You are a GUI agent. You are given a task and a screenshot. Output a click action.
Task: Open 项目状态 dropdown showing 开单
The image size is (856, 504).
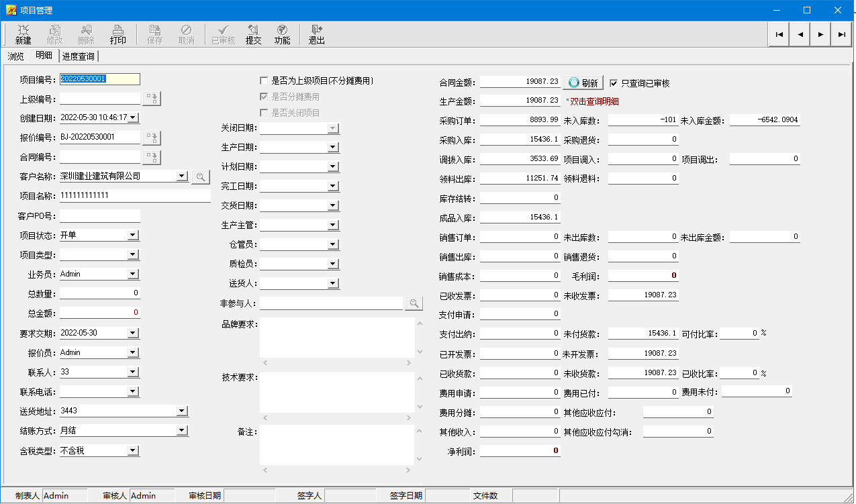tap(132, 235)
